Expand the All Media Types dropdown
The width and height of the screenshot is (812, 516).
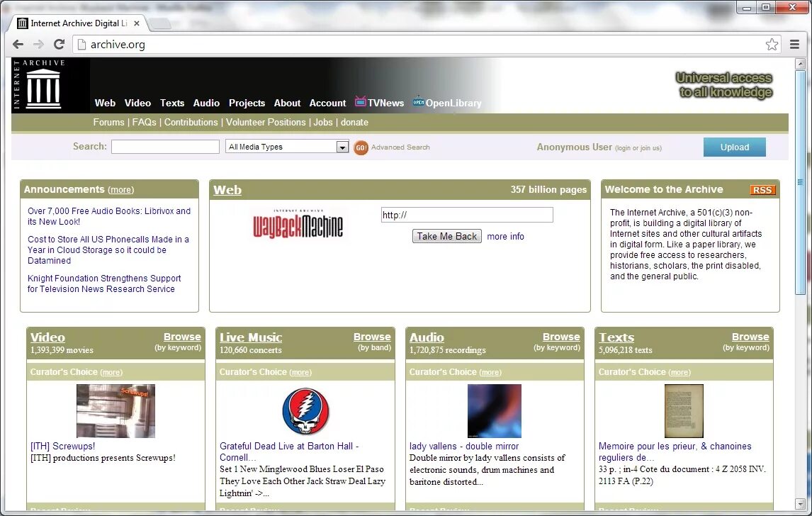point(287,147)
